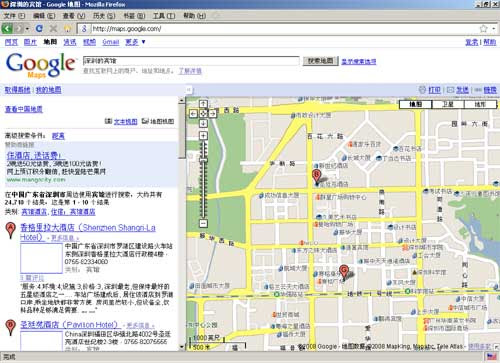This screenshot has height=363, width=500.
Task: Open the 编辑 (E) menu
Action: (x=44, y=16)
